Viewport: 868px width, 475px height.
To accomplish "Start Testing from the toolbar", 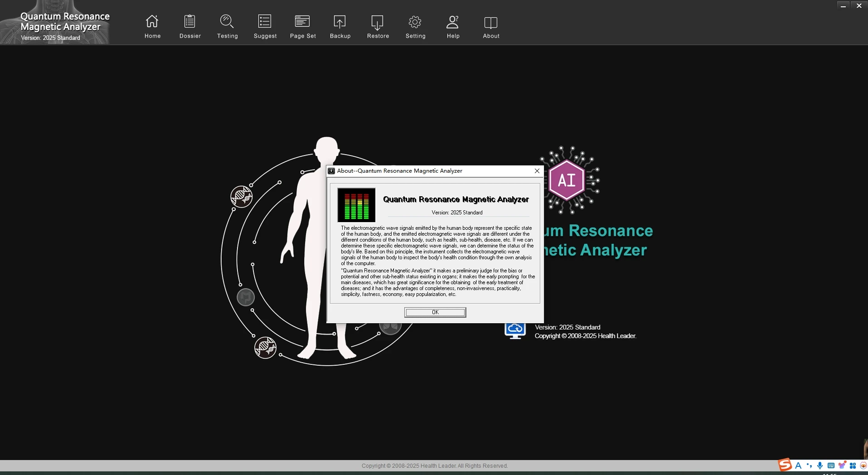I will click(x=227, y=26).
